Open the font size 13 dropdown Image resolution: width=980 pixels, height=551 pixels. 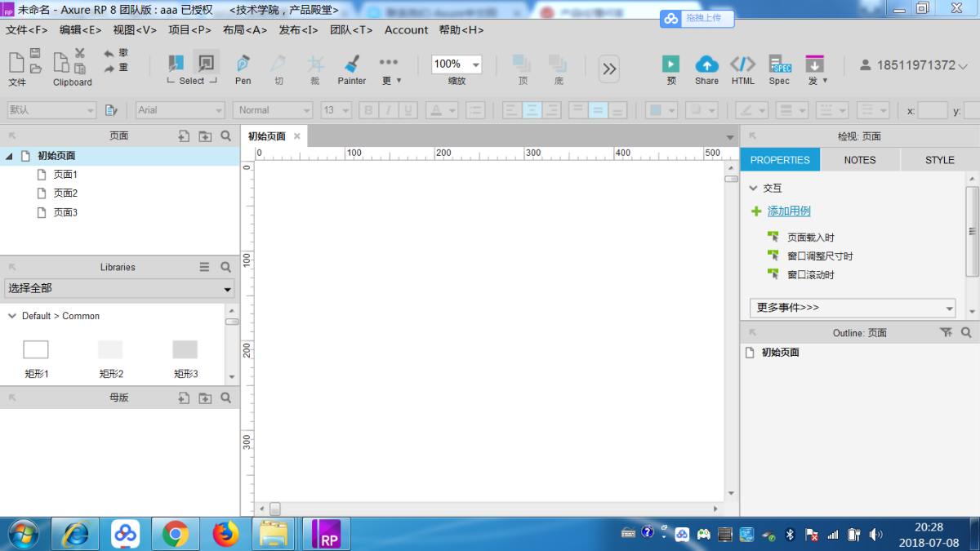pos(336,110)
